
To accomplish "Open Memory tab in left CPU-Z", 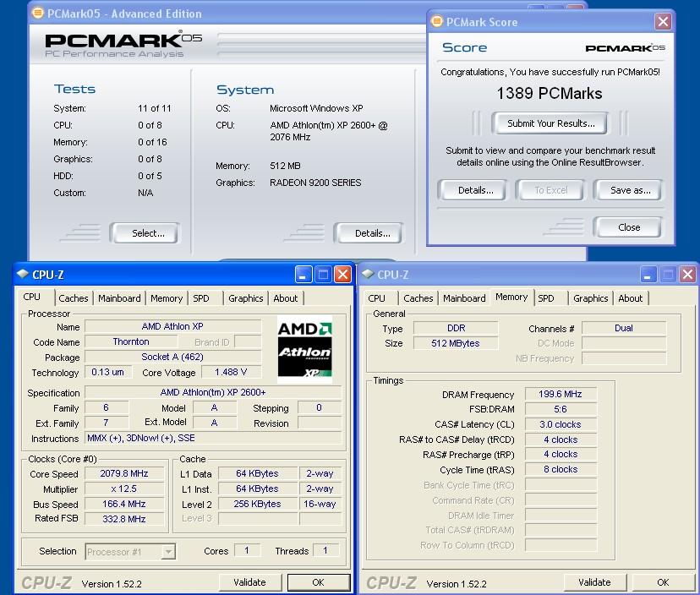I will coord(167,298).
